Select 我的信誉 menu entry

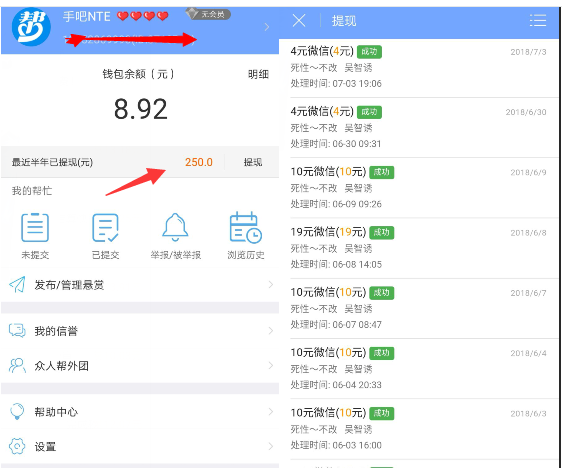pyautogui.click(x=140, y=331)
